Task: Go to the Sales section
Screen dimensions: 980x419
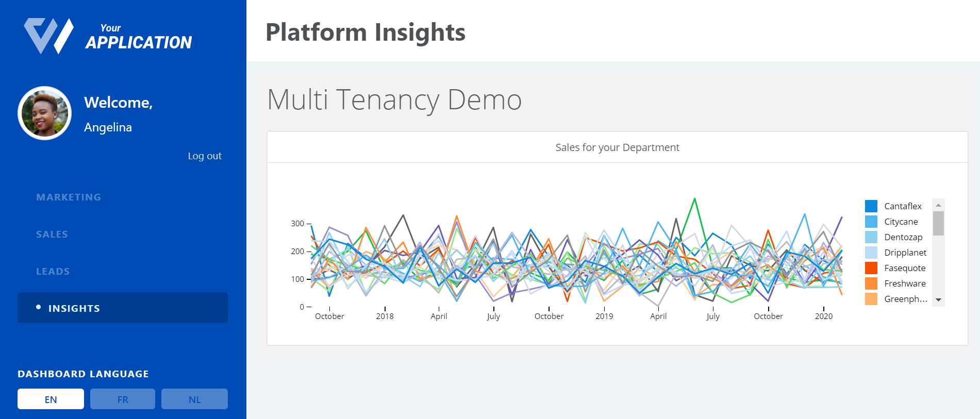Action: coord(52,234)
